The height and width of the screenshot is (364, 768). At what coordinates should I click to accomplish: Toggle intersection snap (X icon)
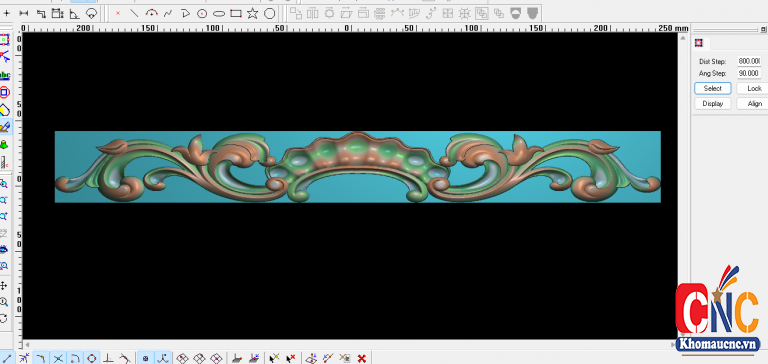[58, 358]
